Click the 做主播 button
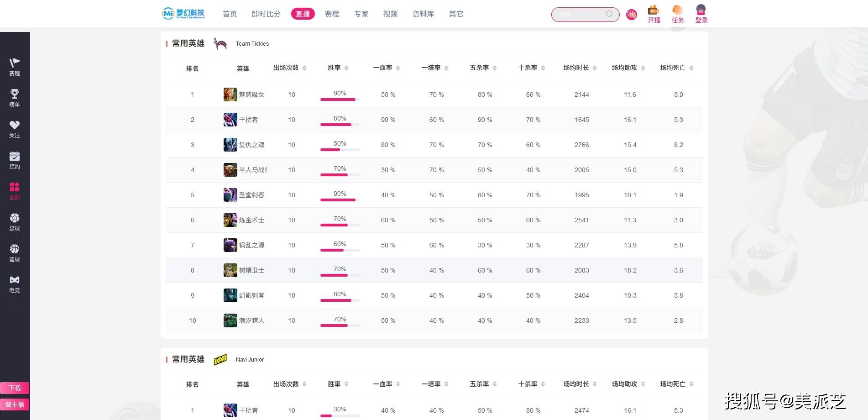The image size is (868, 420). (14, 404)
